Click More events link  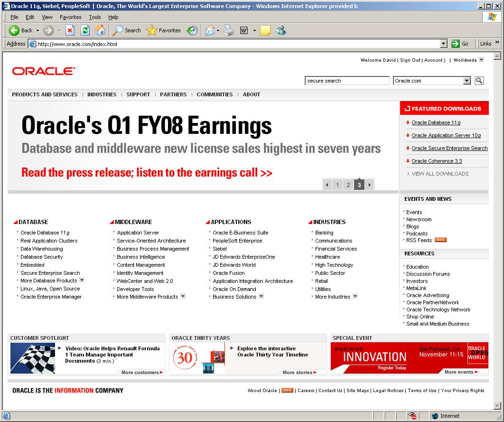(461, 372)
